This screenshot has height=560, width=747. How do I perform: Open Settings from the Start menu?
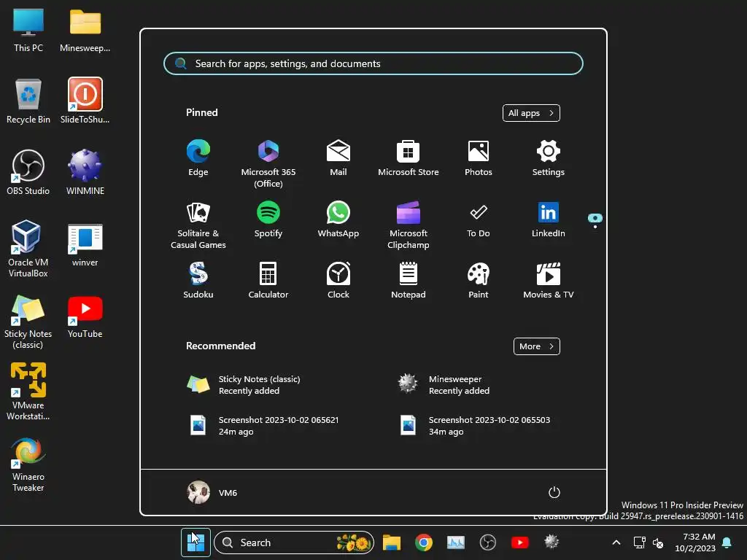[x=549, y=158]
